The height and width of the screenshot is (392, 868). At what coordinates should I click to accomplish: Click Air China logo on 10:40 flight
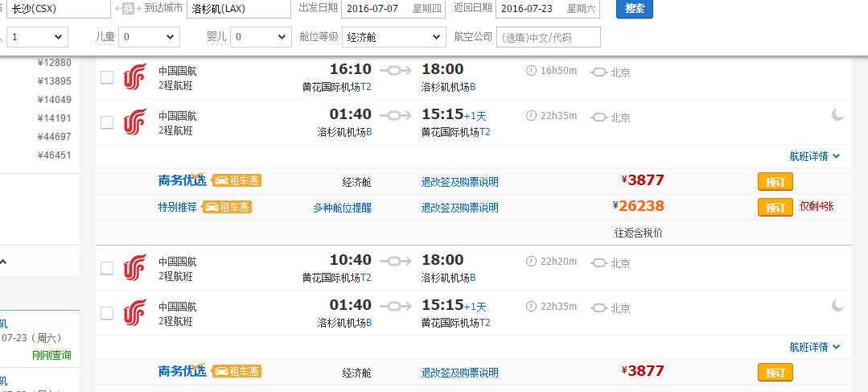pos(134,267)
